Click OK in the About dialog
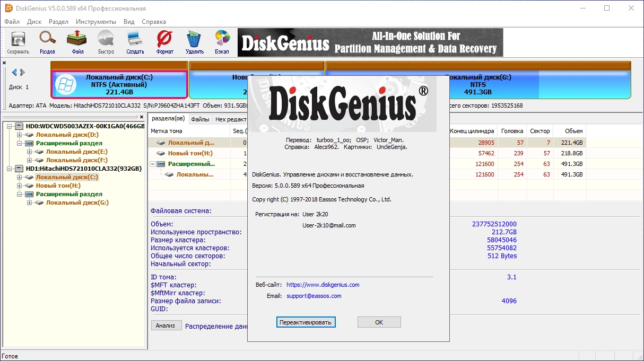The width and height of the screenshot is (644, 361). click(x=379, y=322)
